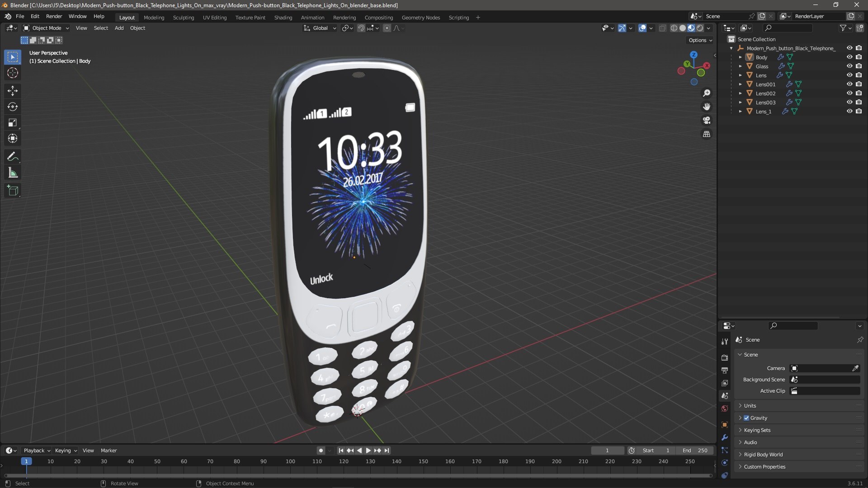Expand the Body object in the outliner
Image resolution: width=868 pixels, height=488 pixels.
740,57
